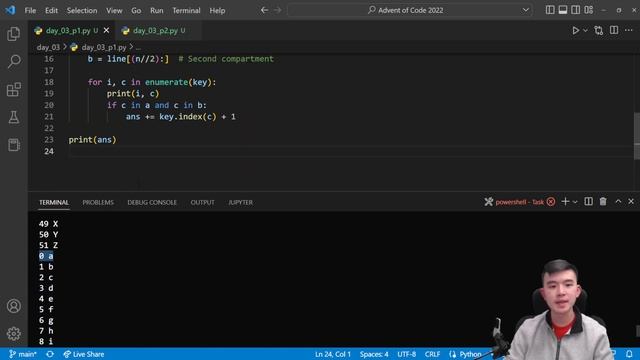This screenshot has width=640, height=360.
Task: Toggle the bottom panel layout
Action: tap(563, 10)
